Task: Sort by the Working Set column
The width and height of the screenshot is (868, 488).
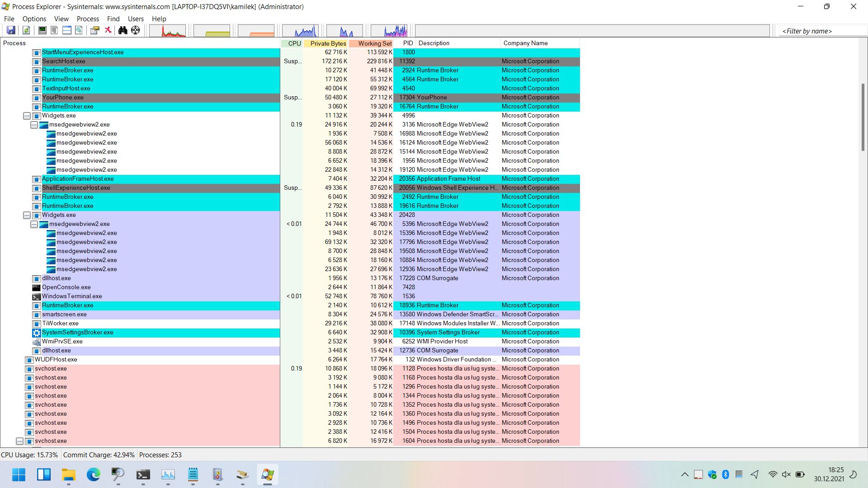Action: (x=374, y=43)
